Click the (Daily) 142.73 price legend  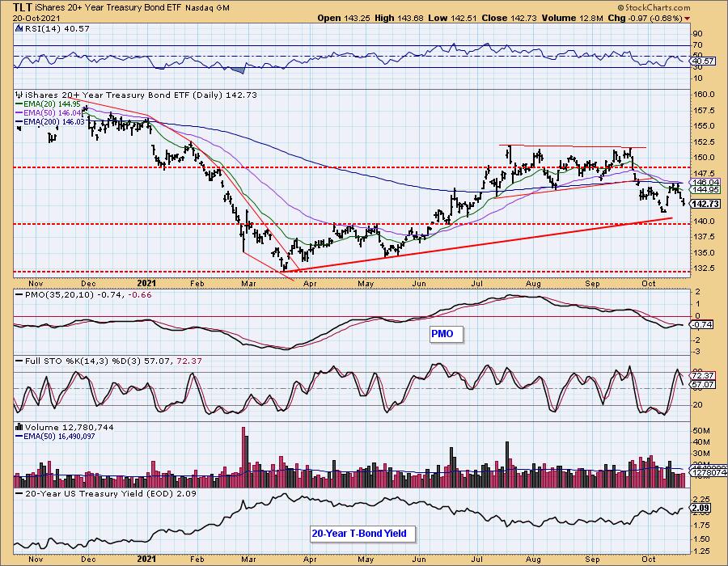coord(224,95)
